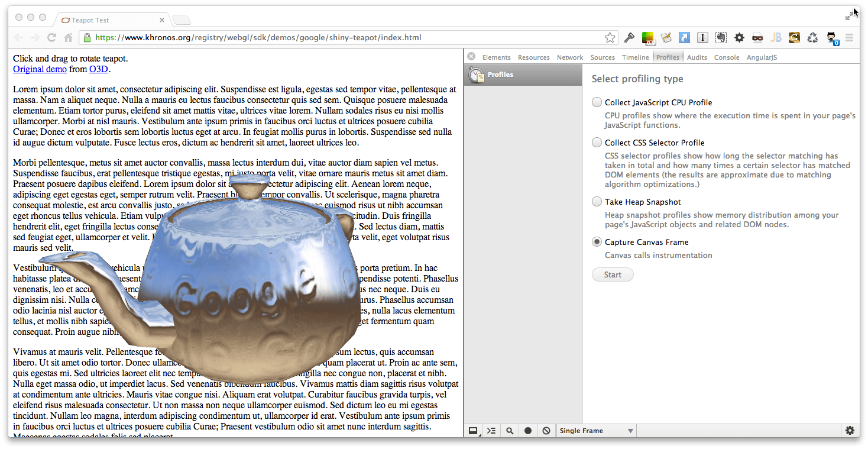Open the Network tab
The height and width of the screenshot is (449, 868).
click(x=570, y=57)
